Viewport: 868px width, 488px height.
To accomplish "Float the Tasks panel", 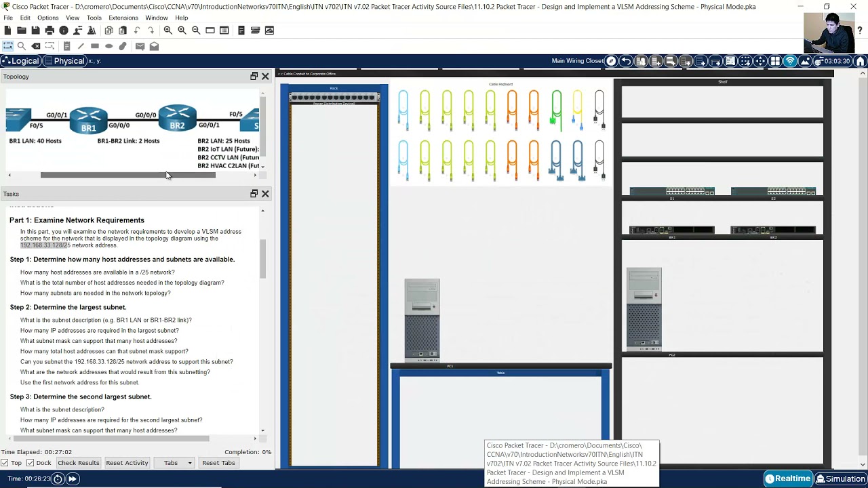I will tap(254, 194).
